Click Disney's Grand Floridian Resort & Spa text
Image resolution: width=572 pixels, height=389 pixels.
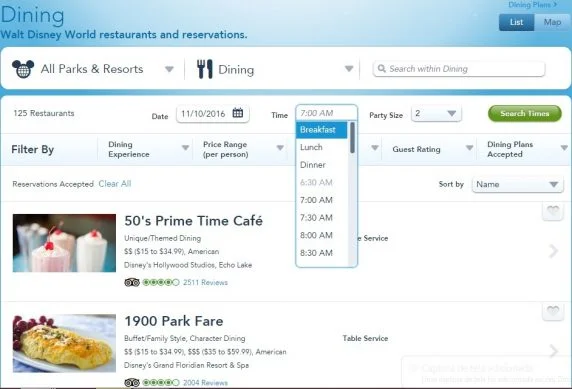[x=186, y=365]
